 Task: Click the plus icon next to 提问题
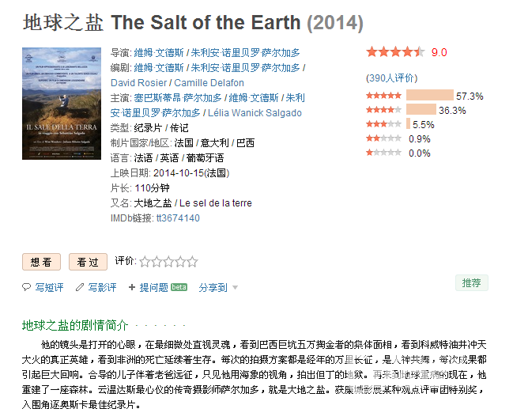(x=132, y=287)
